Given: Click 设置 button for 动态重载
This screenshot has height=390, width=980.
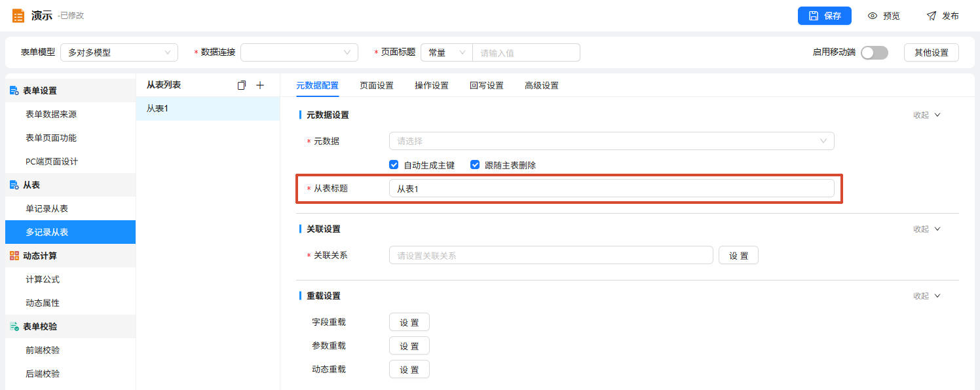Looking at the screenshot, I should tap(409, 369).
